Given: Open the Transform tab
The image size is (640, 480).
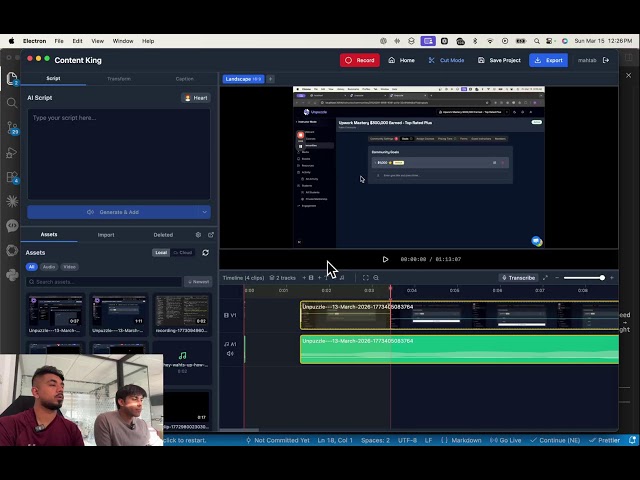Looking at the screenshot, I should coord(119,79).
